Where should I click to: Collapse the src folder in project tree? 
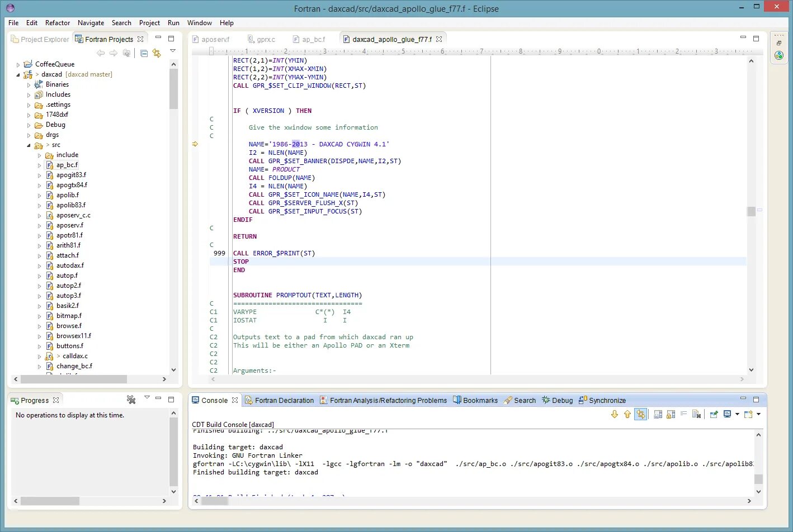[x=29, y=145]
